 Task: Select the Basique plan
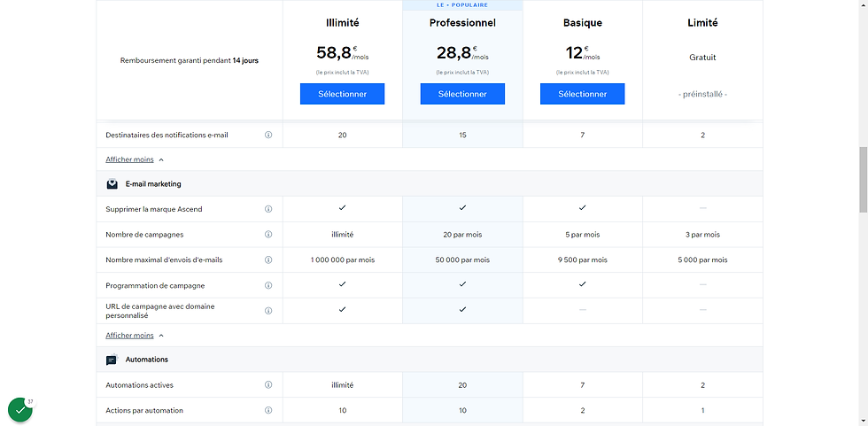click(583, 94)
